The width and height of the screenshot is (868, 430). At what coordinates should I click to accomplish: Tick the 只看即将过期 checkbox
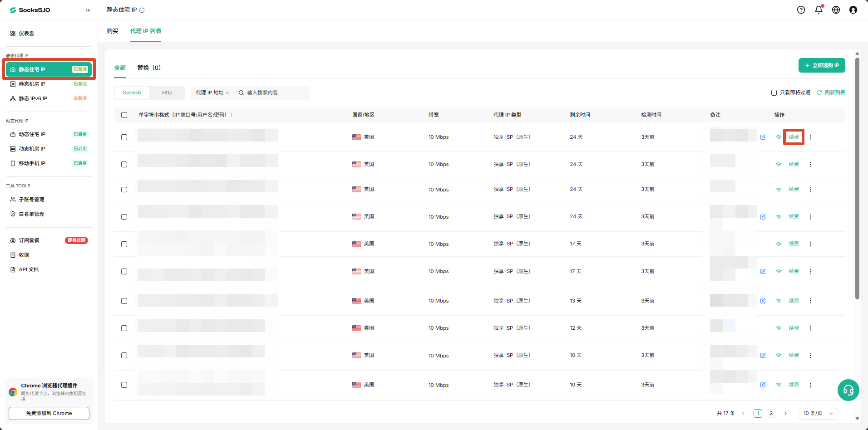tap(774, 93)
